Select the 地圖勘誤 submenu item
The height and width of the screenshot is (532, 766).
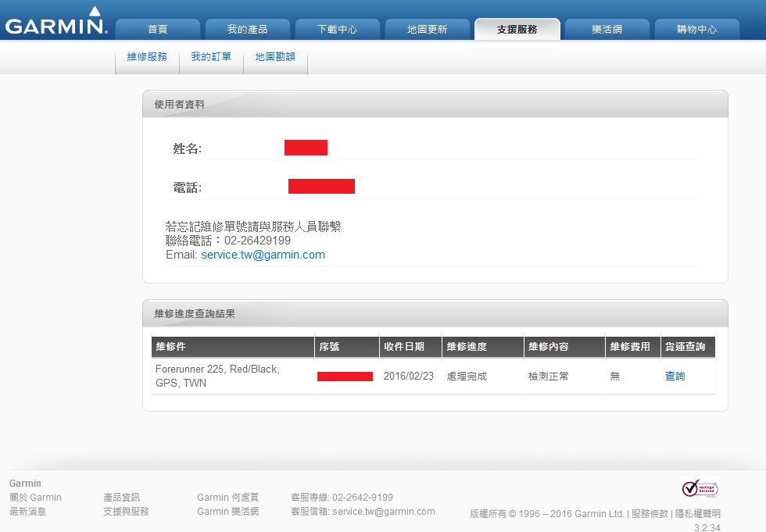275,56
